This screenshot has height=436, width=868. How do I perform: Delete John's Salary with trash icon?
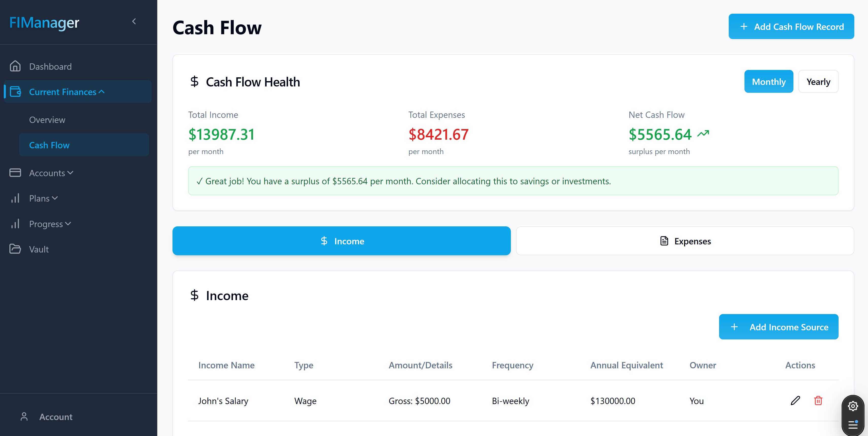coord(818,400)
